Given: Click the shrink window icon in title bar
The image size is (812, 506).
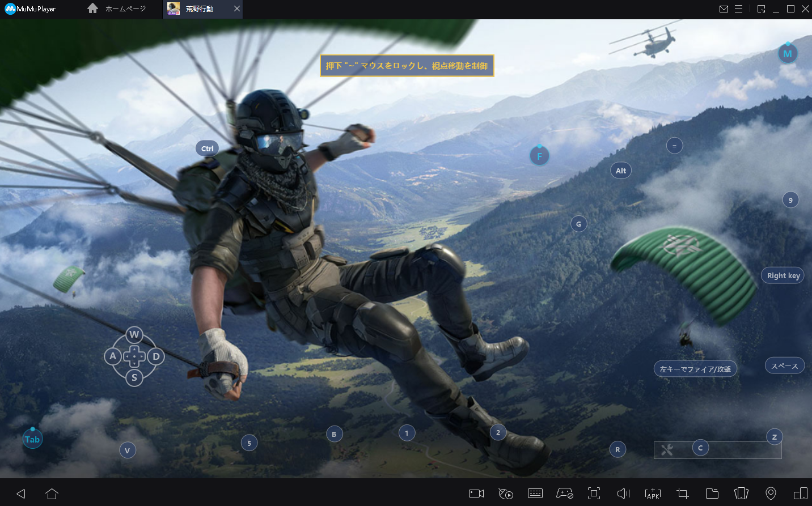Looking at the screenshot, I should (x=761, y=9).
